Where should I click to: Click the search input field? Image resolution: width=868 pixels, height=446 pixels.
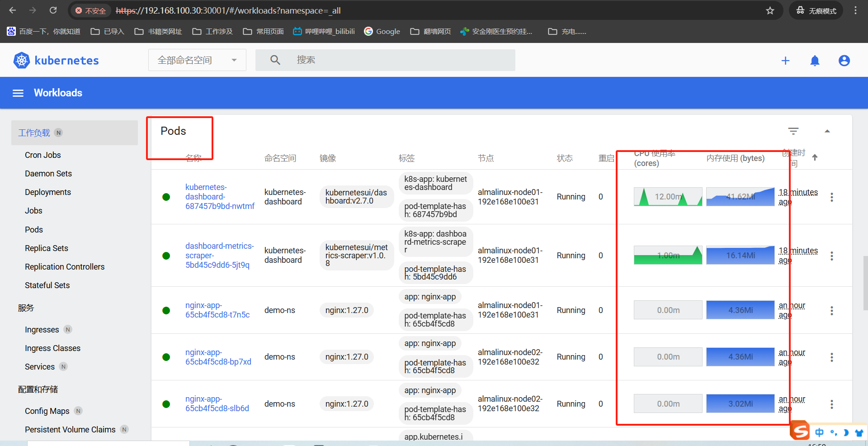tap(385, 60)
